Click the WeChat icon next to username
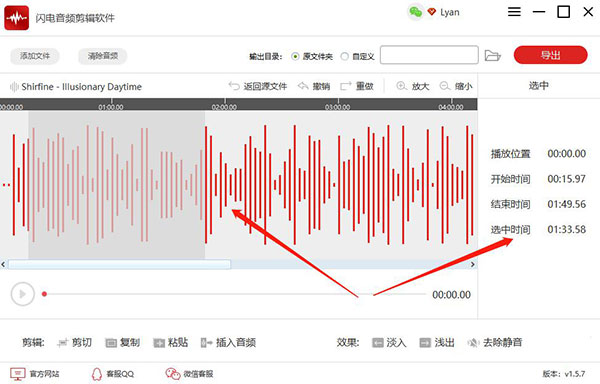600x384 pixels. [416, 12]
